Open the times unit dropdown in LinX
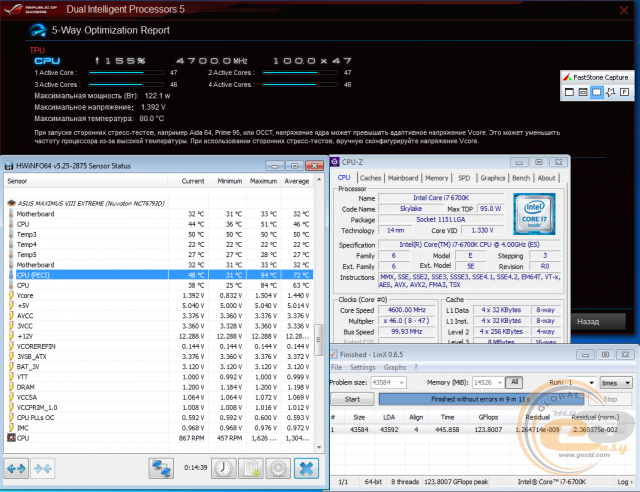Image resolution: width=640 pixels, height=492 pixels. click(x=616, y=383)
